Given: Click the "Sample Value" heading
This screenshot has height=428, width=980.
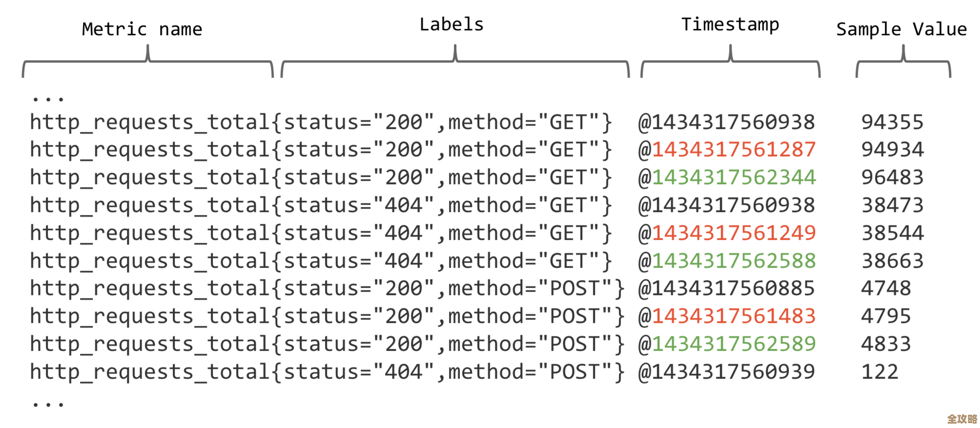Looking at the screenshot, I should point(901,29).
